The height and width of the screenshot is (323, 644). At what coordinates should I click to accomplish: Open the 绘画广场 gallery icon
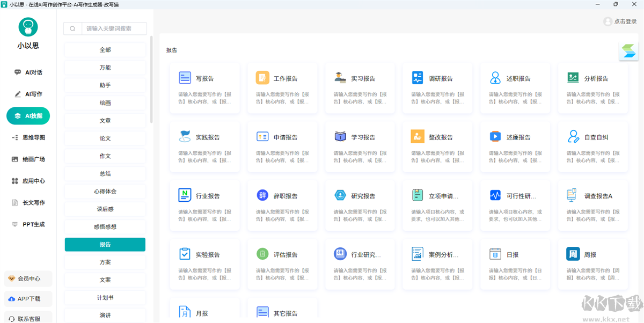click(15, 159)
